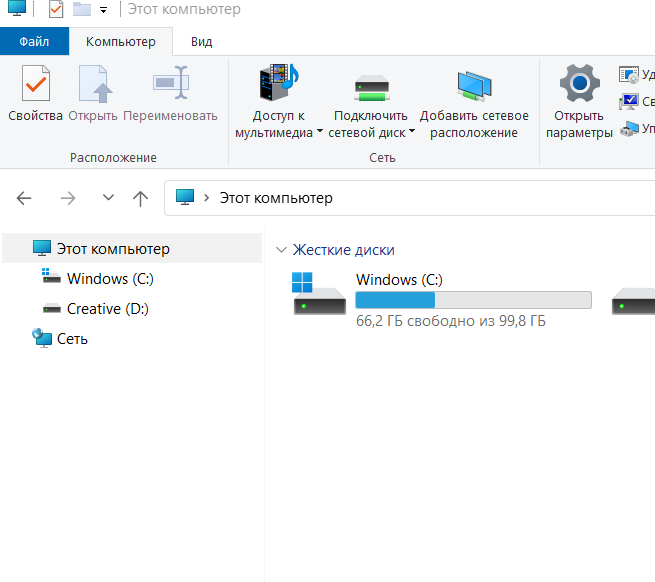The width and height of the screenshot is (655, 582).
Task: Open the recent locations dropdown chevron
Action: 108,197
